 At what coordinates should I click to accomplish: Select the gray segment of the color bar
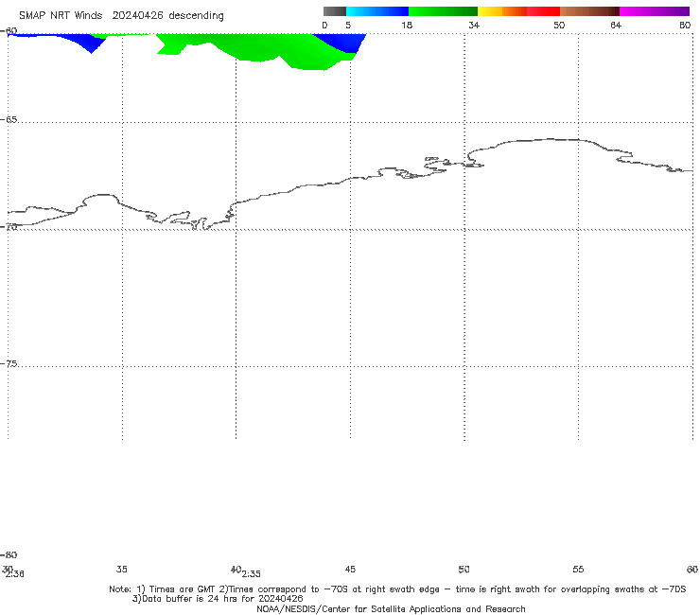tap(334, 11)
